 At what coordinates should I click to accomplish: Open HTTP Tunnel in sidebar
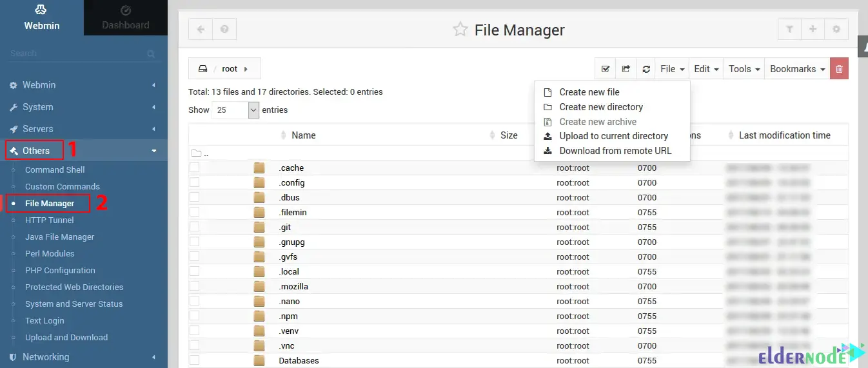[x=50, y=220]
